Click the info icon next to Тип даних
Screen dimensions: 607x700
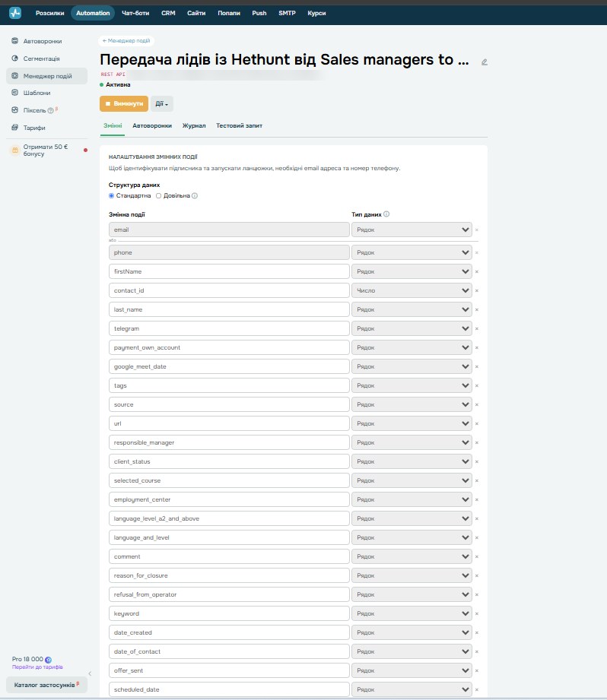tap(386, 214)
